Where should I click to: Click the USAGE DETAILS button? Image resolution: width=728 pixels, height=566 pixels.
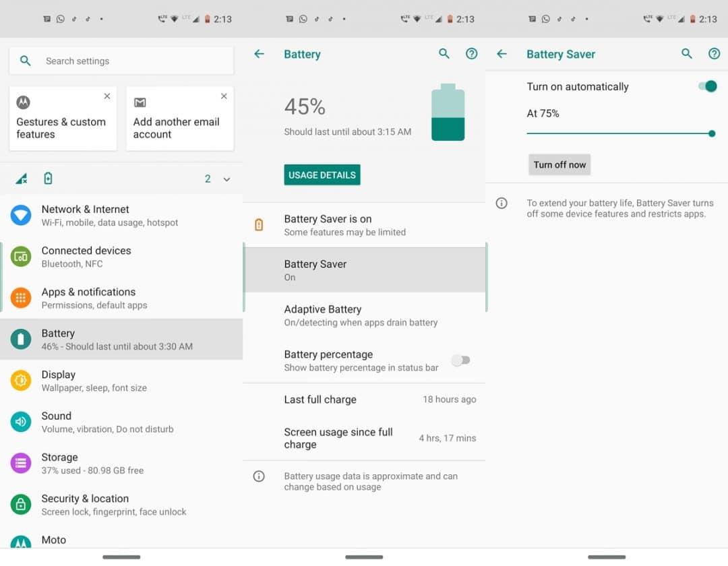[x=322, y=175]
